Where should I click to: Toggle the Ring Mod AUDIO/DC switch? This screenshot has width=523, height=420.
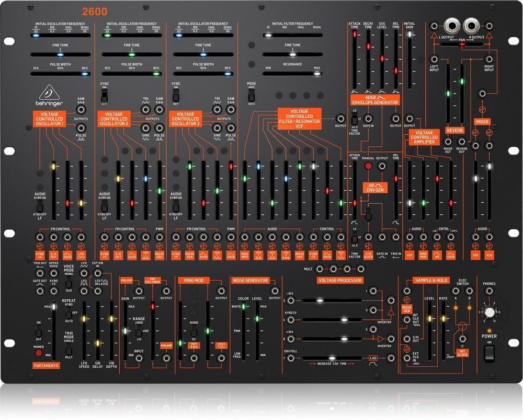[194, 331]
